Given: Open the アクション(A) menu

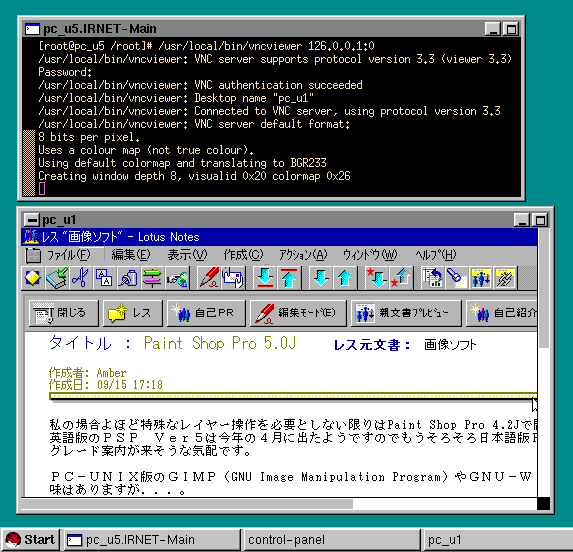Looking at the screenshot, I should coord(303,255).
